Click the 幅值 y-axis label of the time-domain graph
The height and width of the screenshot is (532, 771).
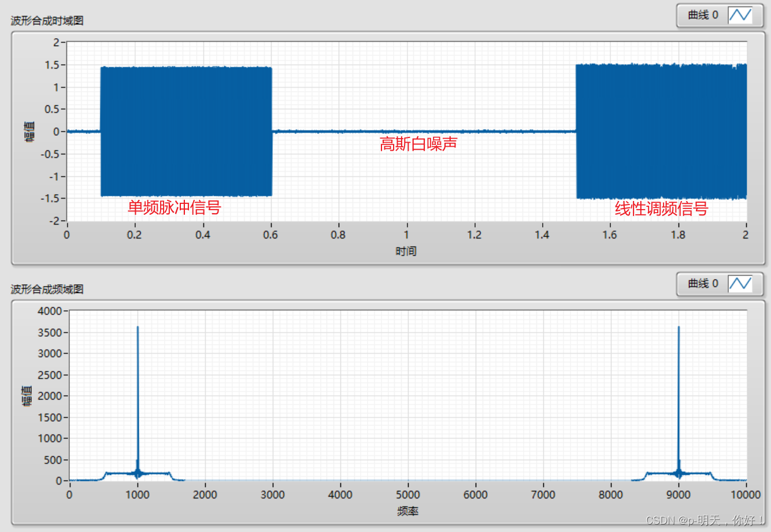pos(30,132)
